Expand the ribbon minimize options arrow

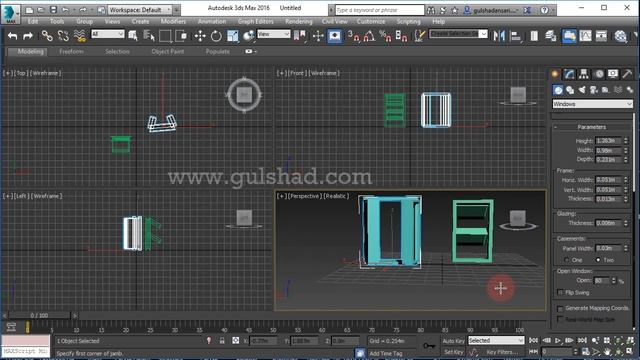pyautogui.click(x=256, y=51)
